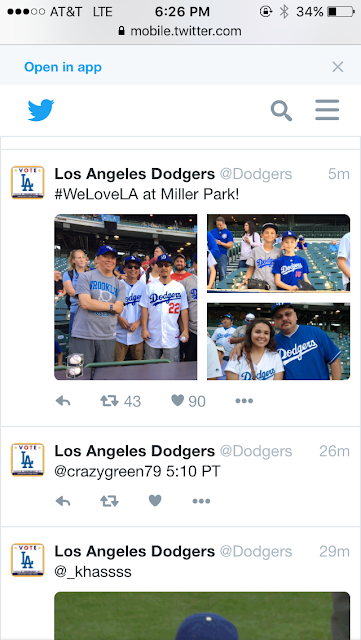Open the search magnifier icon
The width and height of the screenshot is (361, 640).
coord(281,111)
